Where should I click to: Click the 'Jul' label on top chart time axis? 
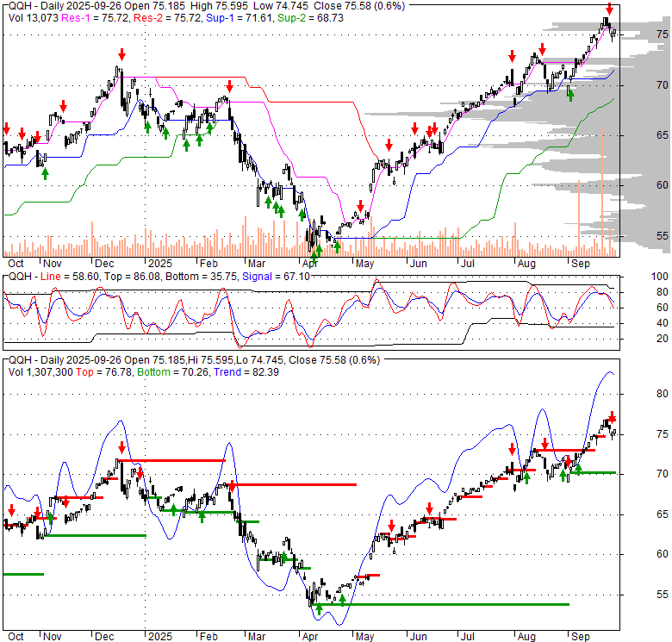point(468,264)
